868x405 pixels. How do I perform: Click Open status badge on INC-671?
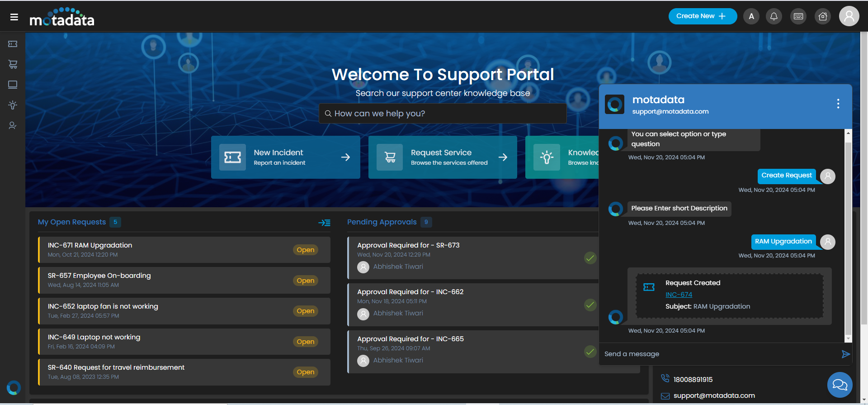click(306, 250)
